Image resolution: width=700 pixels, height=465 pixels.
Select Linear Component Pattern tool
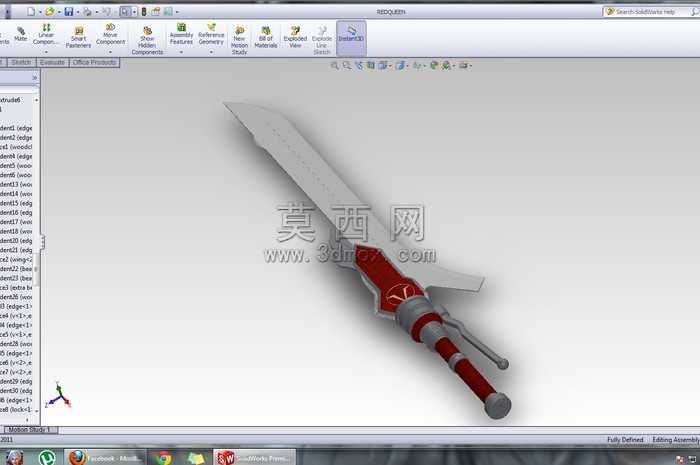click(46, 34)
